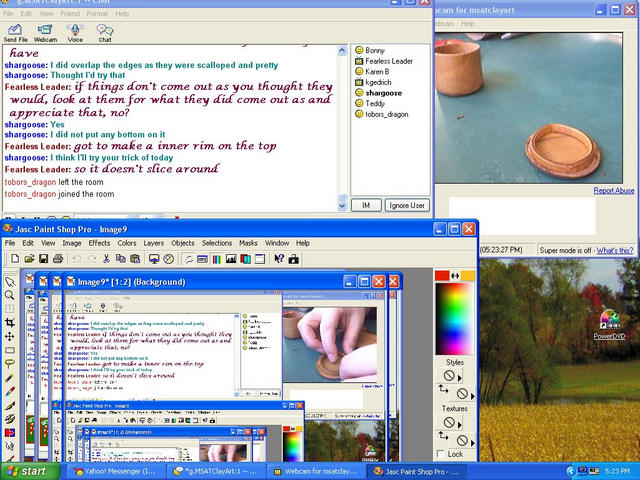640x480 pixels.
Task: Click the Report Abuse link
Action: pyautogui.click(x=613, y=190)
